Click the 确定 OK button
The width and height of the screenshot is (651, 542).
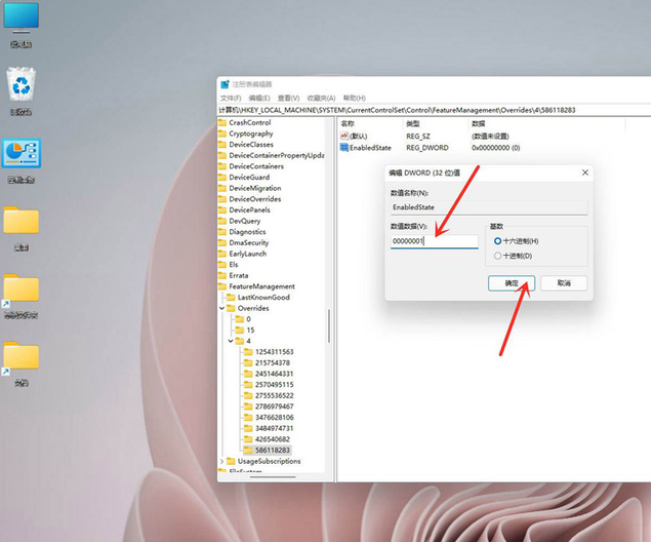[x=511, y=283]
